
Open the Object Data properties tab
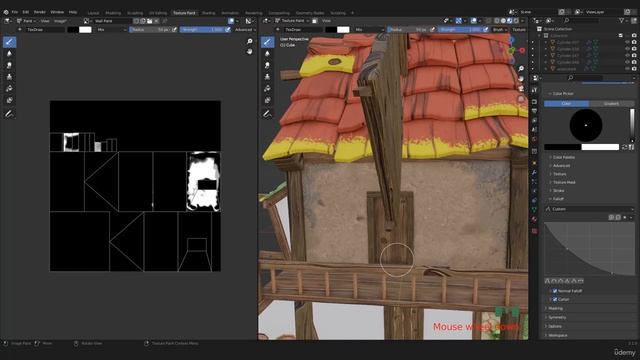pos(534,209)
